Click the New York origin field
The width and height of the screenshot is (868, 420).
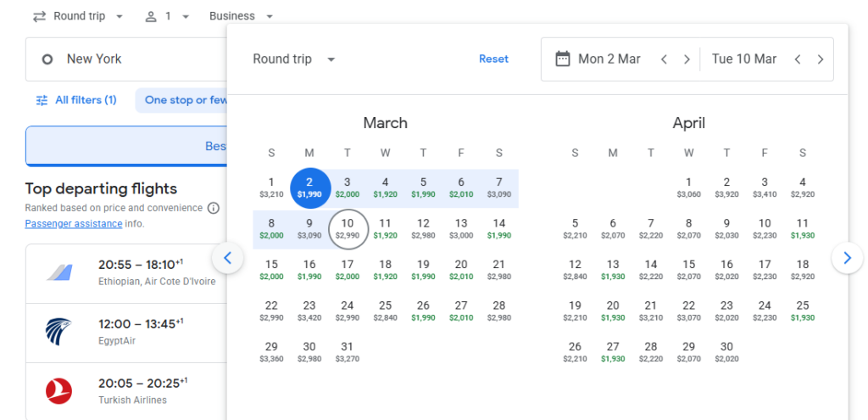pyautogui.click(x=126, y=59)
